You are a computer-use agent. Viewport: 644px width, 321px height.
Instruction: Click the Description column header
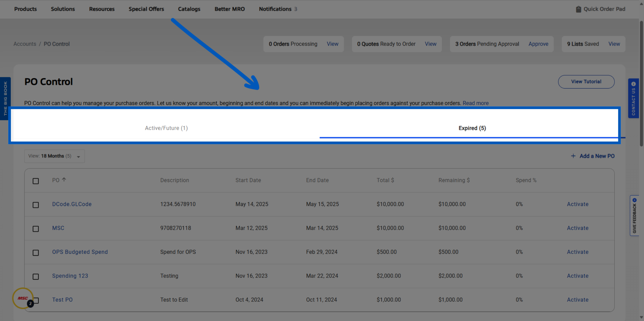tap(175, 180)
